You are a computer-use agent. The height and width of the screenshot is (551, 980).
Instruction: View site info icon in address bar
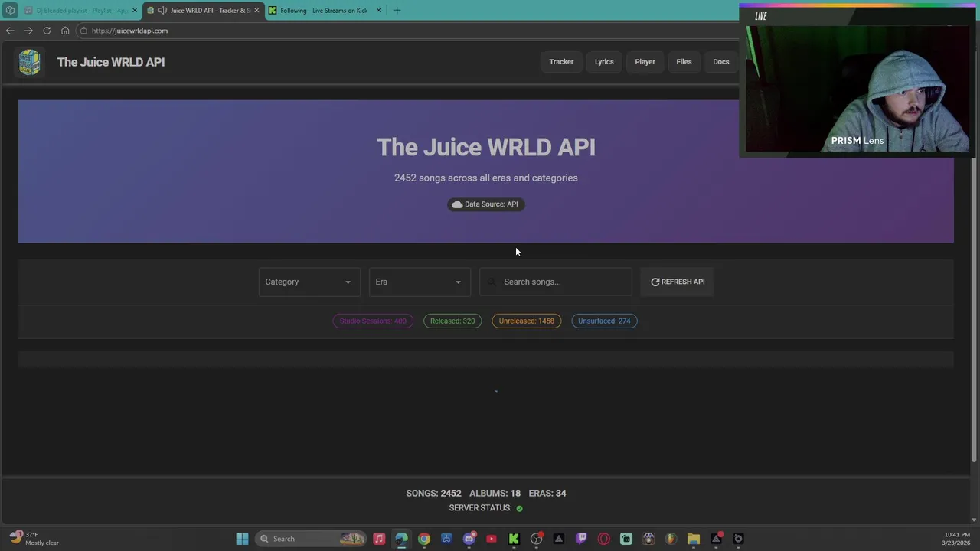click(x=83, y=31)
